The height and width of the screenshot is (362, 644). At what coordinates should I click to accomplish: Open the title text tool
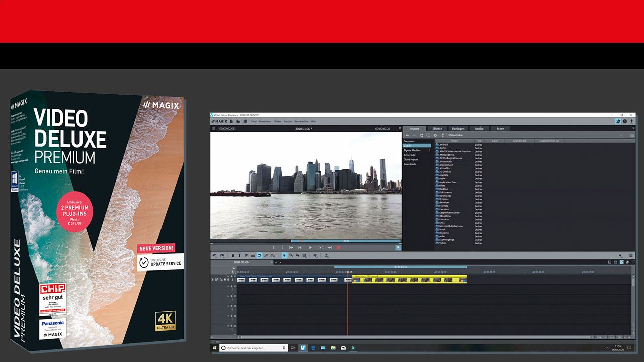point(239,255)
